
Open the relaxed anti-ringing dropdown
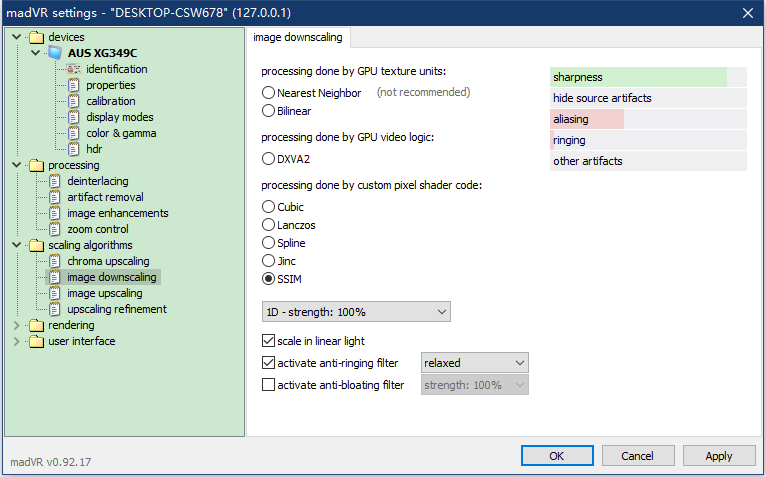(x=474, y=363)
